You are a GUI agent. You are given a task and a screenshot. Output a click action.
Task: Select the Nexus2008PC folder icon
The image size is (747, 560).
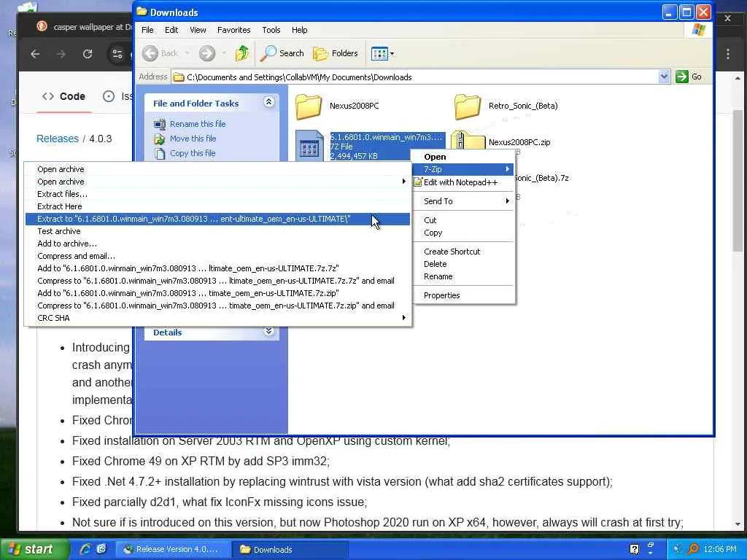click(x=309, y=106)
